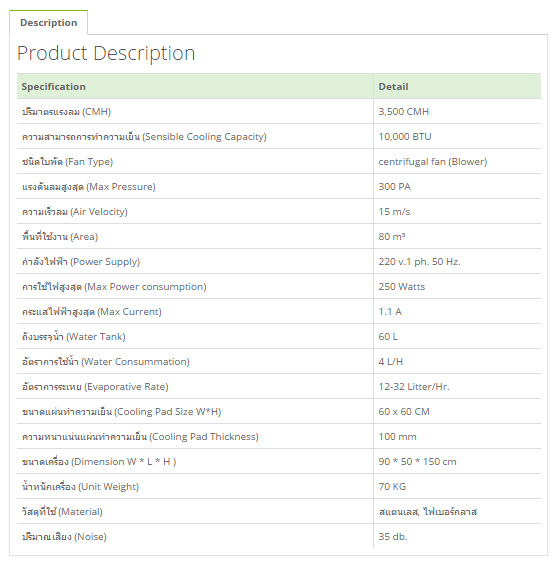Click the Fan Type row label
The height and width of the screenshot is (564, 556).
[x=67, y=162]
